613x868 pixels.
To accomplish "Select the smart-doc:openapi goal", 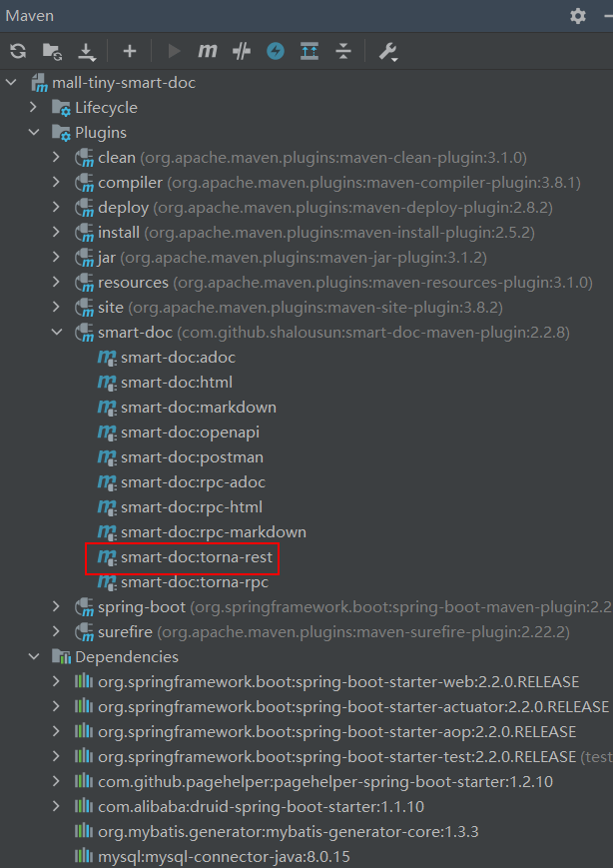I will (x=191, y=433).
